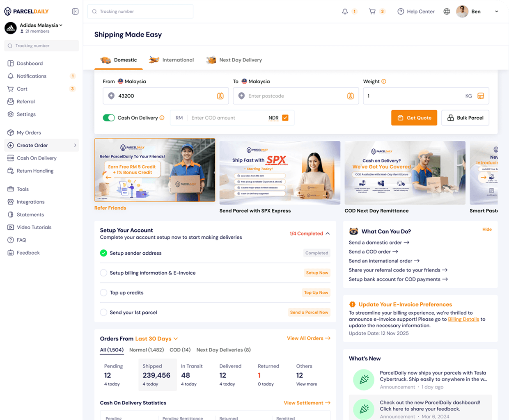Switch to the Next Day Delivery tab

click(234, 60)
